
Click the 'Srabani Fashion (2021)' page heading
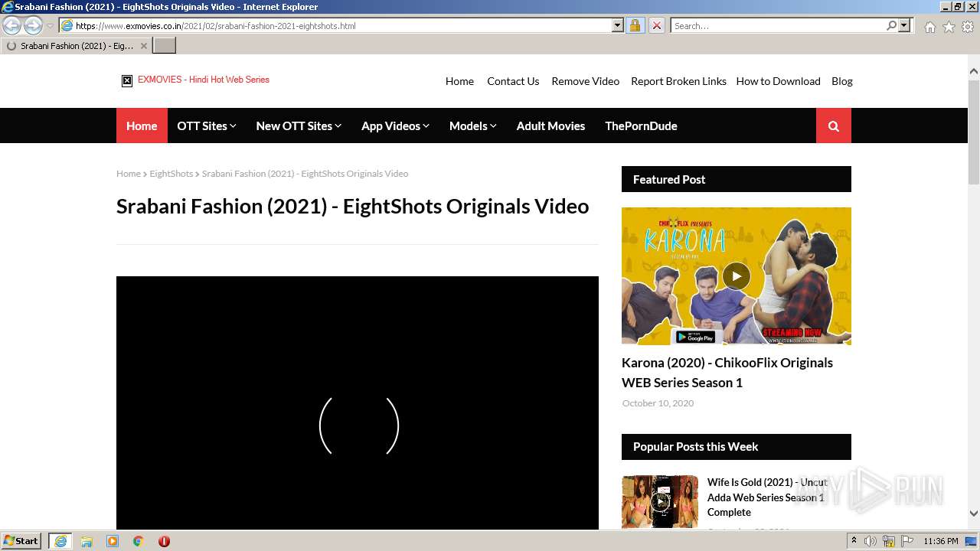click(353, 207)
